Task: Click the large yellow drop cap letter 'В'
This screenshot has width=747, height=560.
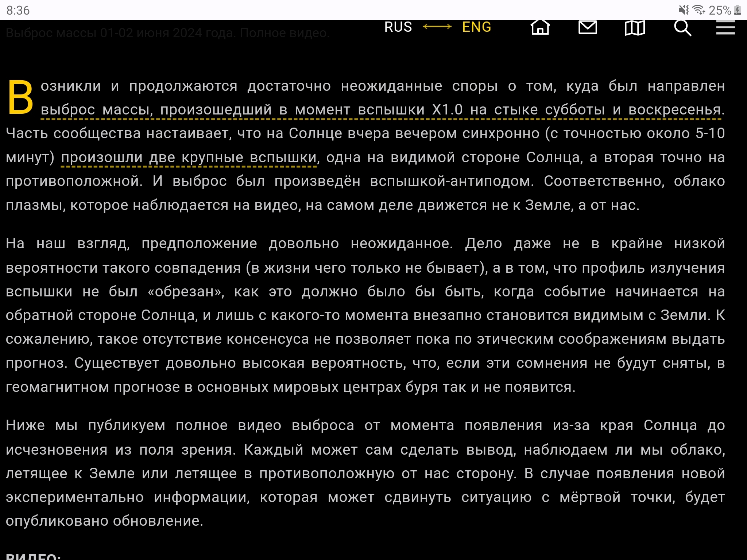Action: point(20,97)
